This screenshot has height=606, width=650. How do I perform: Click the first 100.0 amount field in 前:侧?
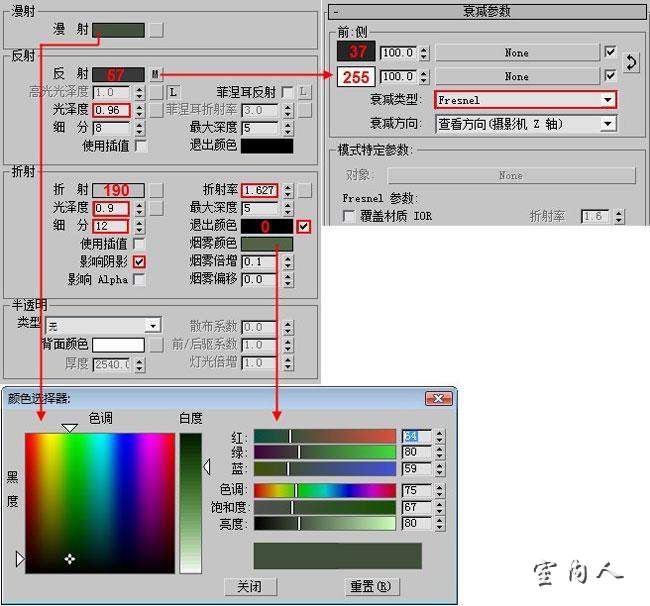click(399, 53)
